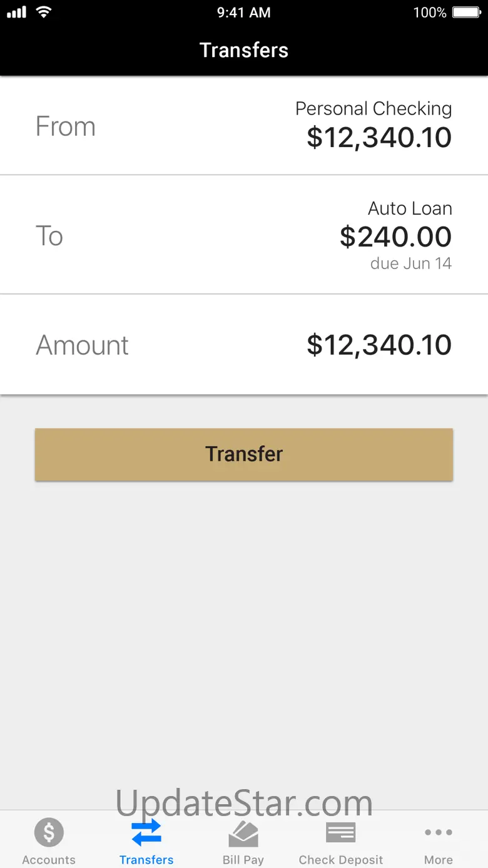This screenshot has width=488, height=868.
Task: Tap the "due Jun 14" date text
Action: pyautogui.click(x=410, y=263)
